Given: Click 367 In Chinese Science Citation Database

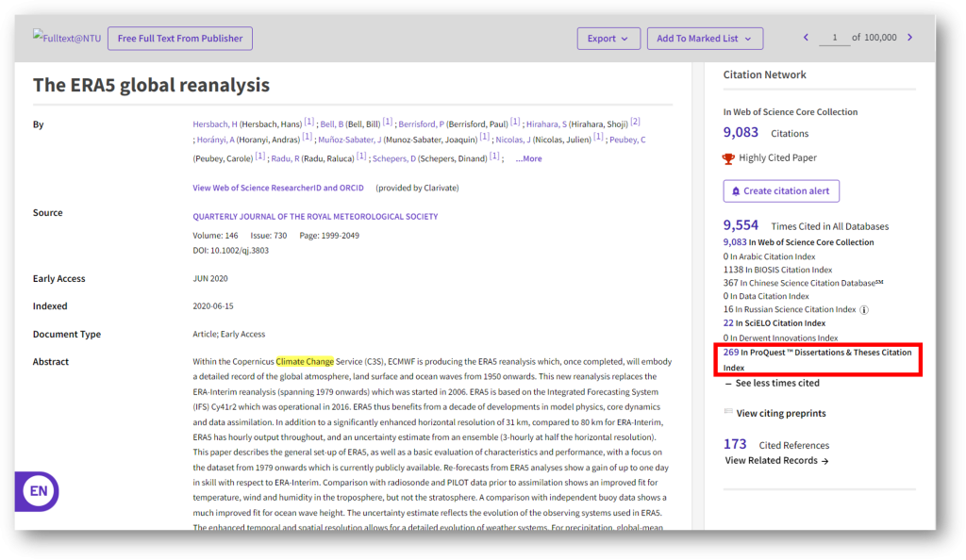Looking at the screenshot, I should [804, 283].
